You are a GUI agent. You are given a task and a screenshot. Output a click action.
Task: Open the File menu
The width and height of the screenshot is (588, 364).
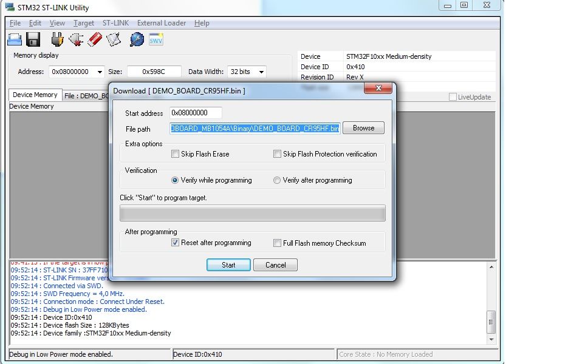tap(15, 23)
